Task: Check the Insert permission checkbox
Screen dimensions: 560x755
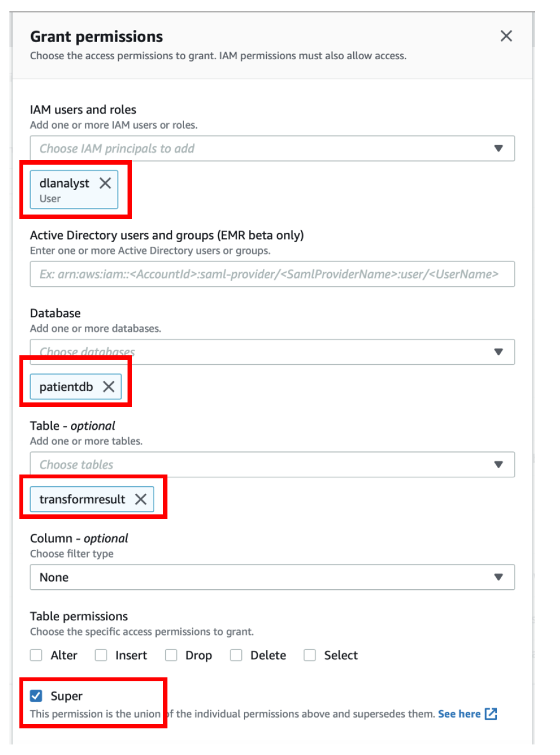Action: pyautogui.click(x=101, y=655)
